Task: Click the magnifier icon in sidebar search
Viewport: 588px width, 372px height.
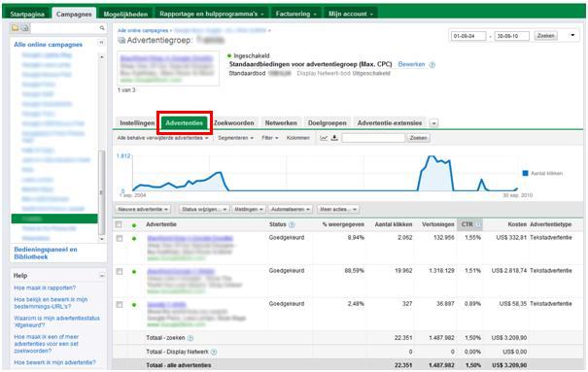Action: 102,28
